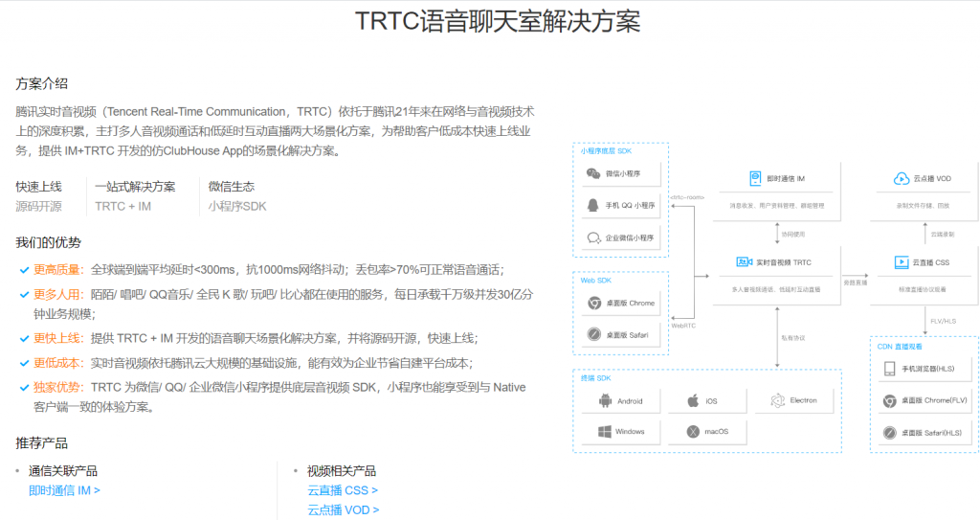Click the 微信生态 feature label
Screen dimensions: 980x520
click(232, 187)
